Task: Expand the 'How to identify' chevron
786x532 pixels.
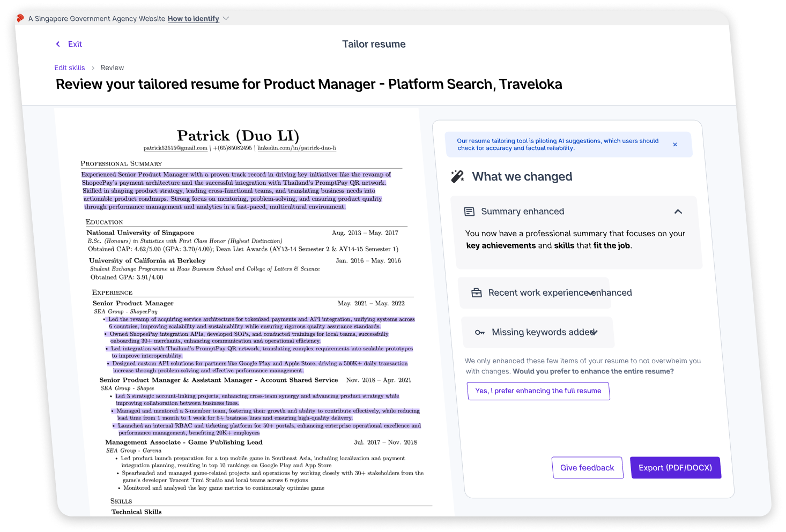Action: 226,18
